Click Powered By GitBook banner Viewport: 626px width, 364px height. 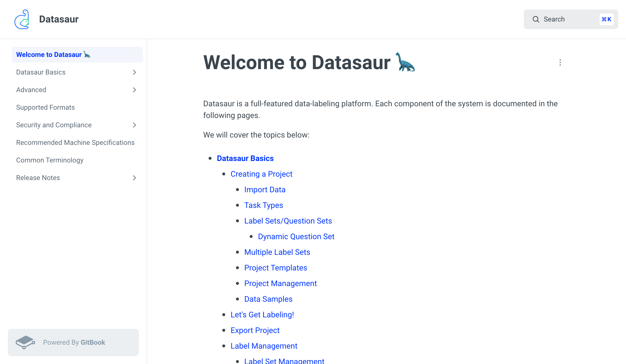73,343
